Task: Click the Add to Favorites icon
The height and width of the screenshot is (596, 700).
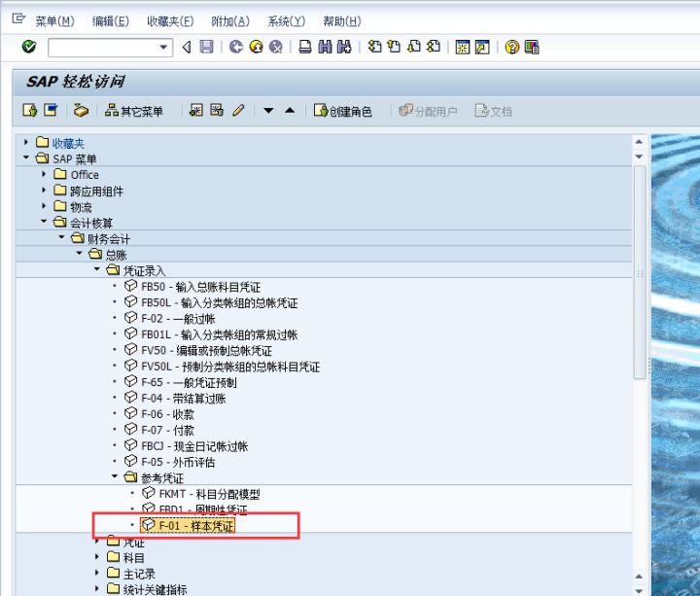Action: pos(196,110)
